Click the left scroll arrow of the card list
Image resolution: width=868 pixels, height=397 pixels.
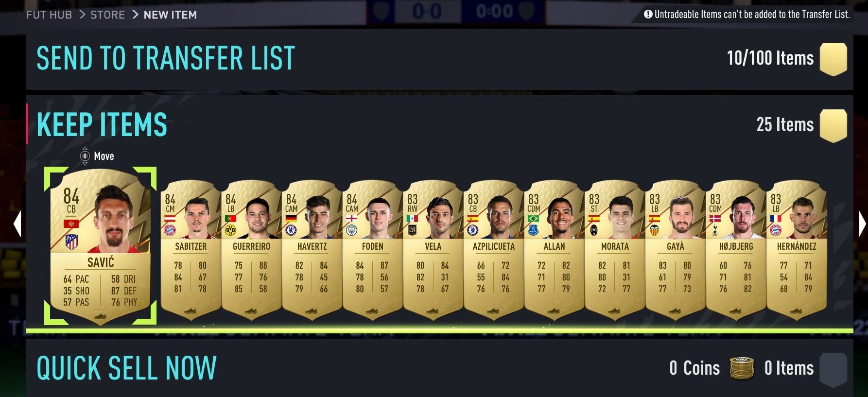pyautogui.click(x=17, y=224)
